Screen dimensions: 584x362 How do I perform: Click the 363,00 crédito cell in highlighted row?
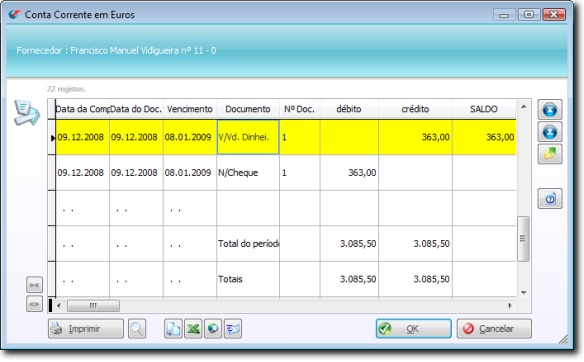coord(415,137)
